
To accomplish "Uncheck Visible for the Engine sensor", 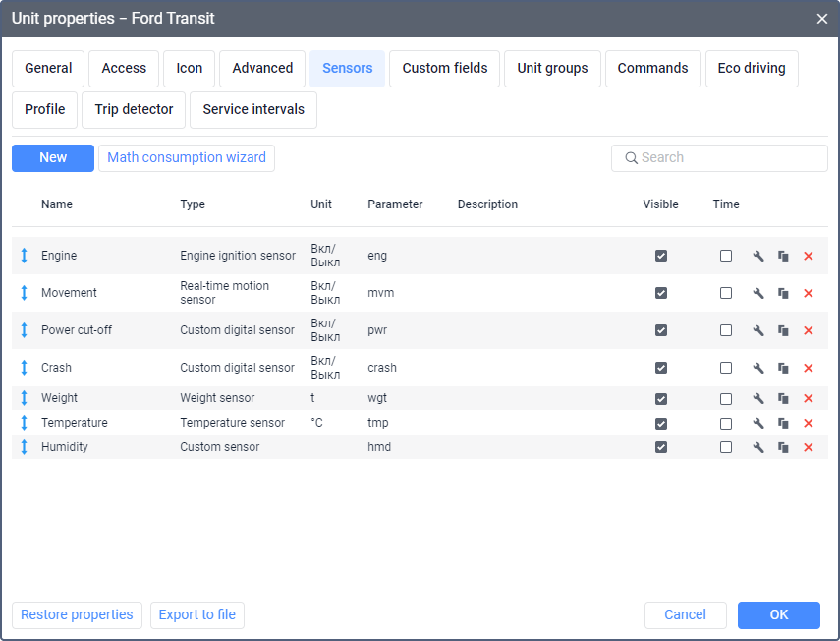I will 661,256.
